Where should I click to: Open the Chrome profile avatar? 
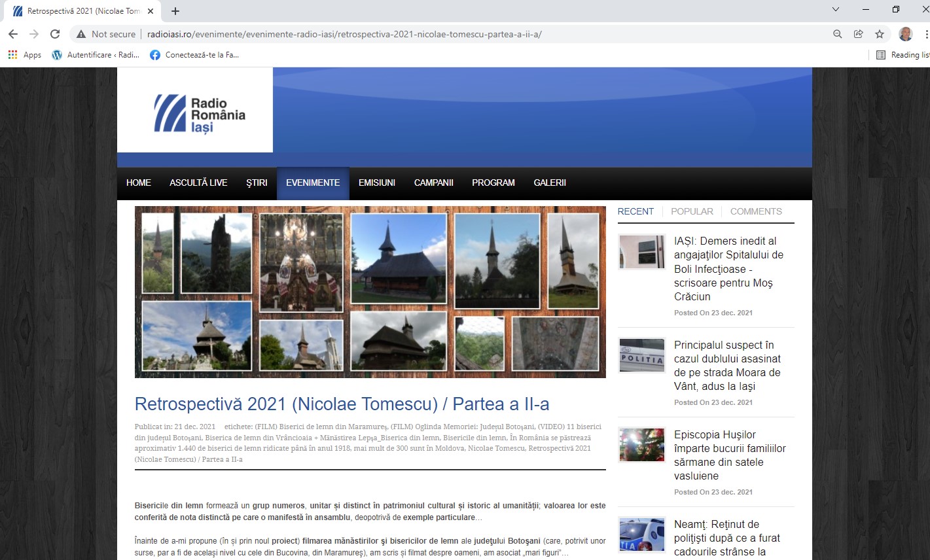[x=905, y=34]
